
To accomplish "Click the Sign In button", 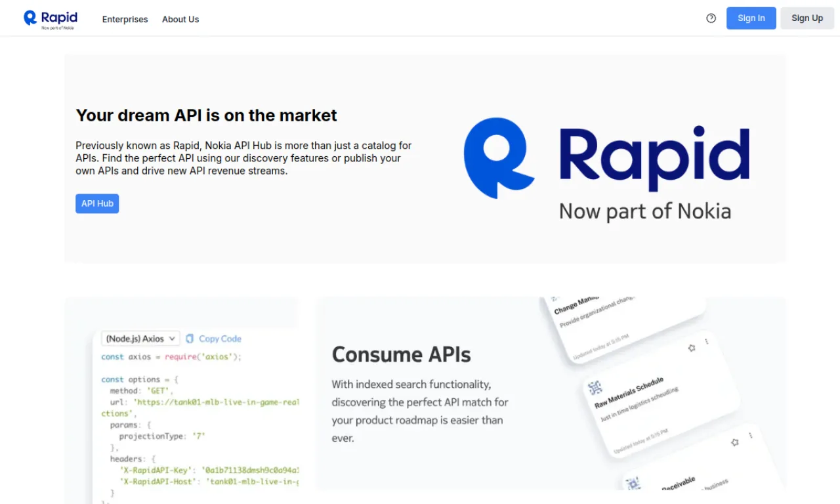I will 751,18.
